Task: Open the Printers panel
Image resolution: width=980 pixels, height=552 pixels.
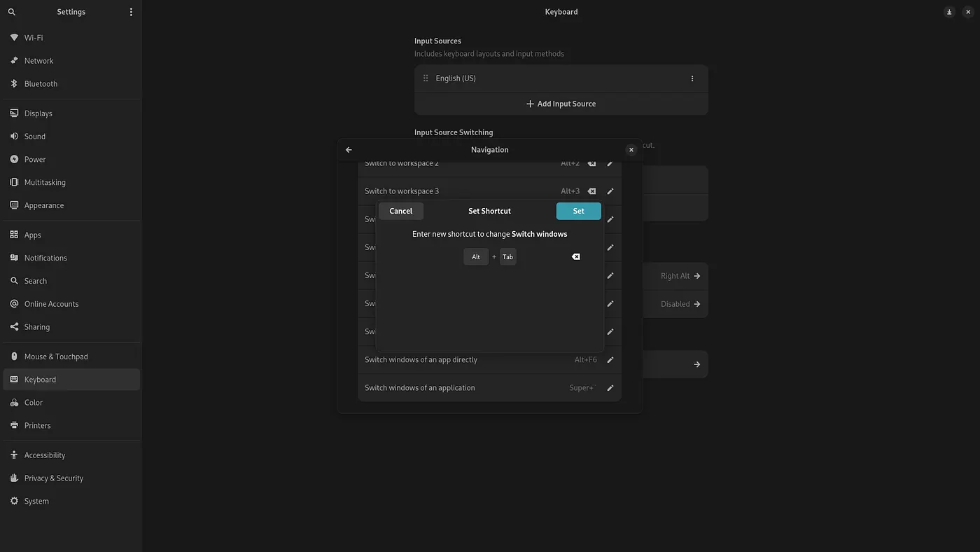Action: click(71, 426)
